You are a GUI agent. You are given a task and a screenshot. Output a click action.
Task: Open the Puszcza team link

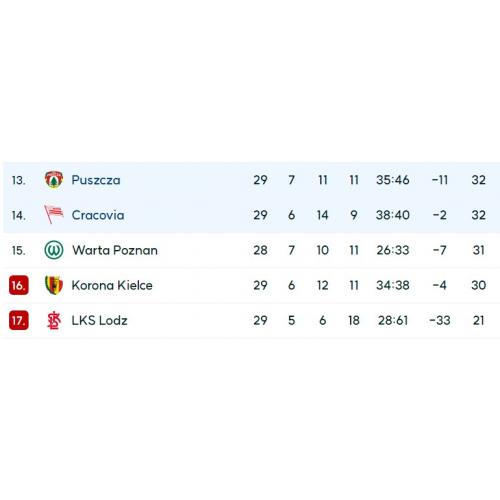pyautogui.click(x=96, y=180)
